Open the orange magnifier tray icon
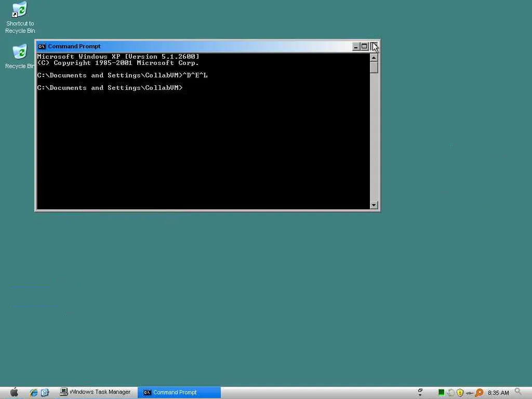The height and width of the screenshot is (399, 532). [479, 393]
